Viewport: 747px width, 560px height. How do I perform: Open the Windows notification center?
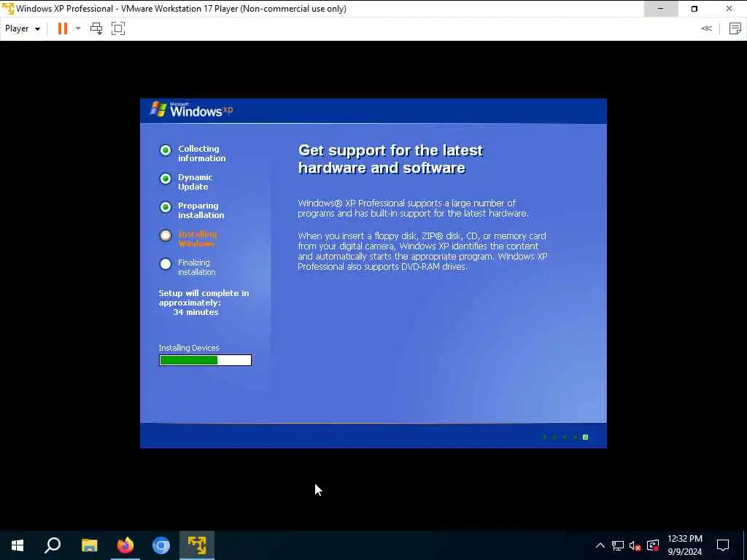tap(723, 545)
